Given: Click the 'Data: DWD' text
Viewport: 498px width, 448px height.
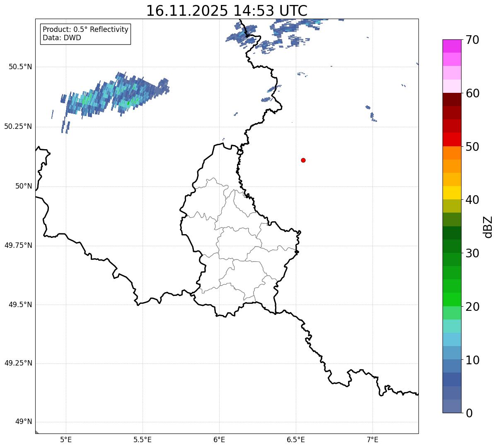Looking at the screenshot, I should coord(62,38).
